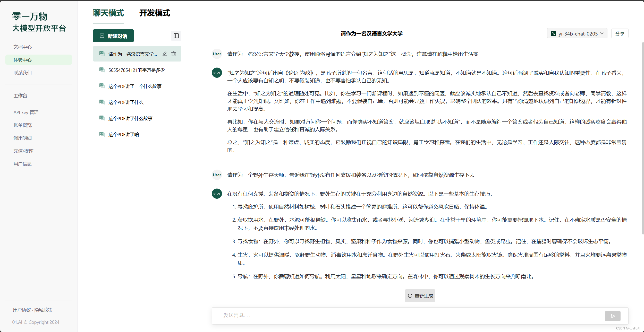
Task: Click the 新建对话 button
Action: click(113, 36)
